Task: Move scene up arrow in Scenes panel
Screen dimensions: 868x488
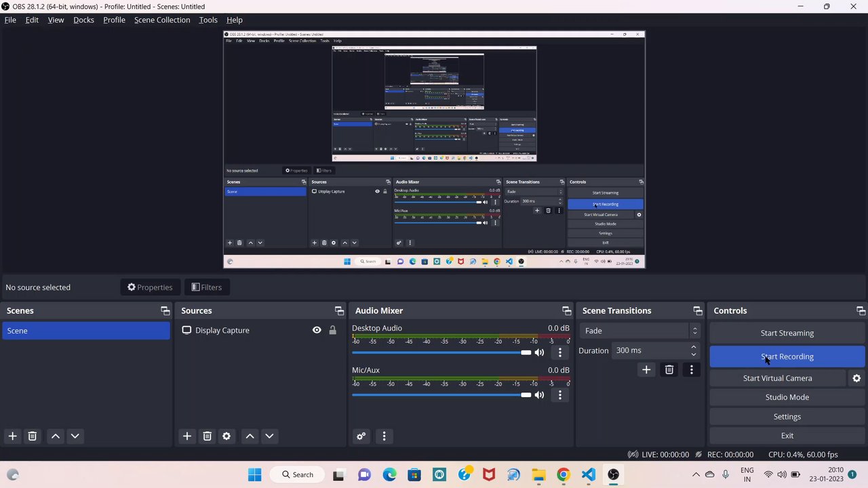Action: (56, 436)
